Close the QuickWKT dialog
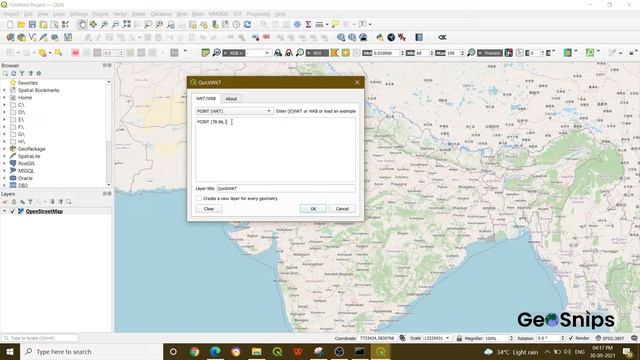Viewport: 640px width, 360px height. pos(357,82)
